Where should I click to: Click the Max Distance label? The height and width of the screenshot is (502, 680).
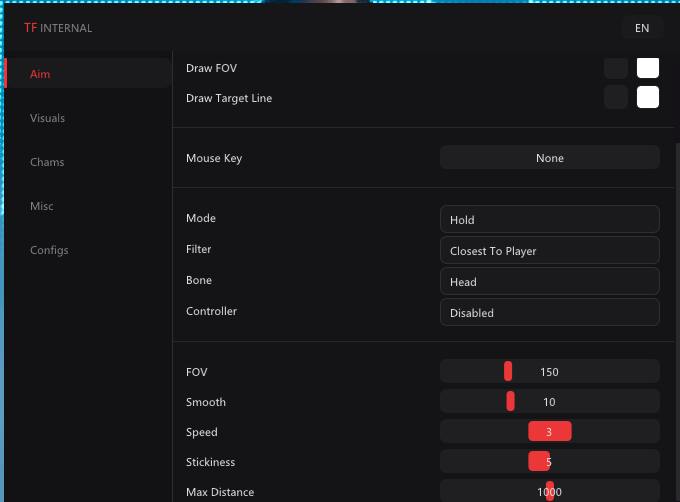pos(220,492)
